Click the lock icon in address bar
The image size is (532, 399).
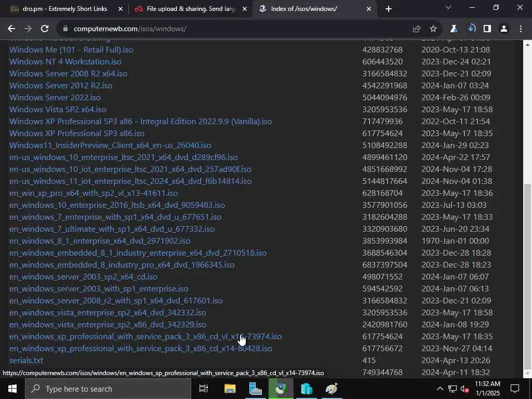click(x=65, y=29)
